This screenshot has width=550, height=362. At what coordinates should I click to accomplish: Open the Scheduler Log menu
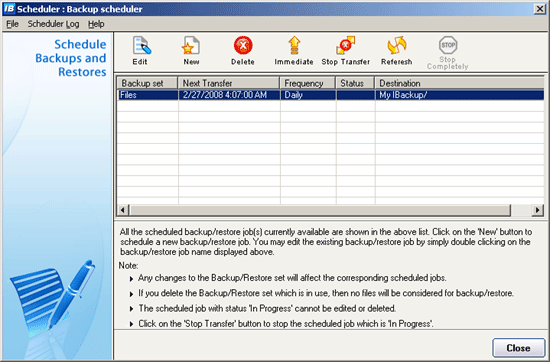(53, 24)
